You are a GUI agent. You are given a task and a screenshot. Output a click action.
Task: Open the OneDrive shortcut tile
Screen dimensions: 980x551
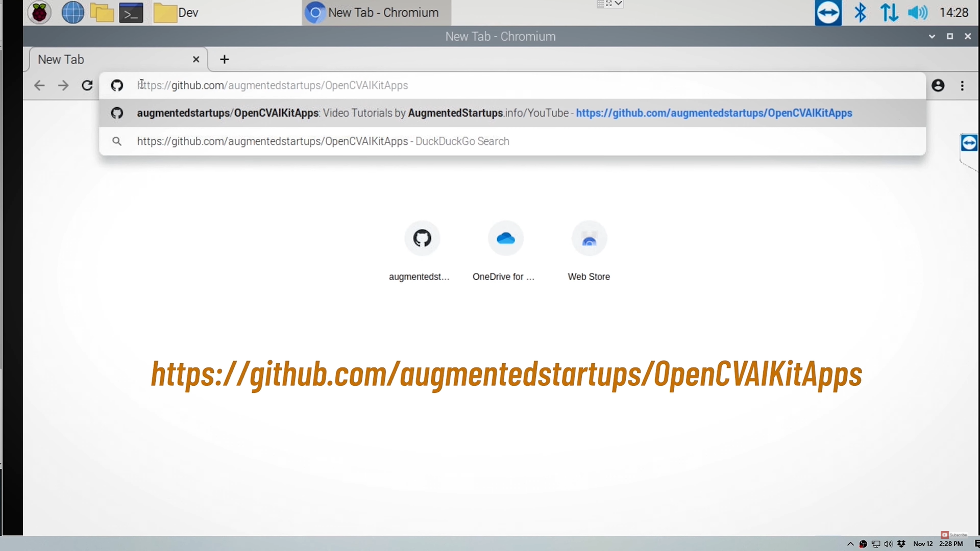point(505,239)
